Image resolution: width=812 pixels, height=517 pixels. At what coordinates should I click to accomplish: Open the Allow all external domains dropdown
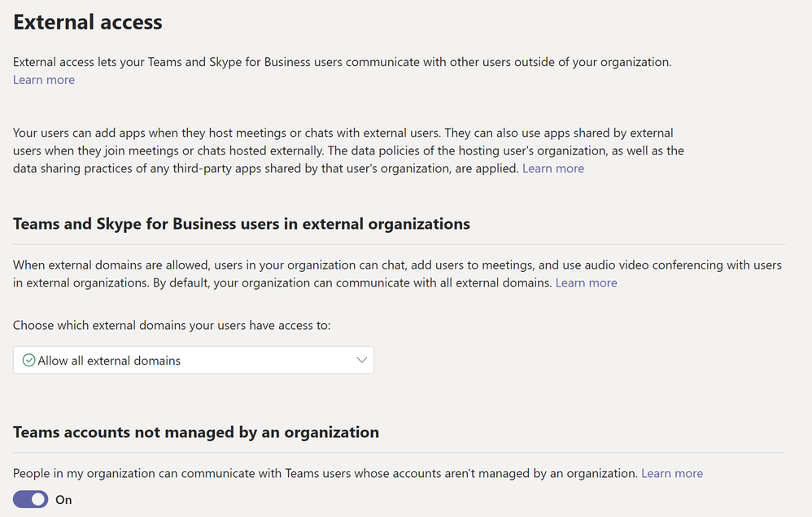(x=193, y=360)
